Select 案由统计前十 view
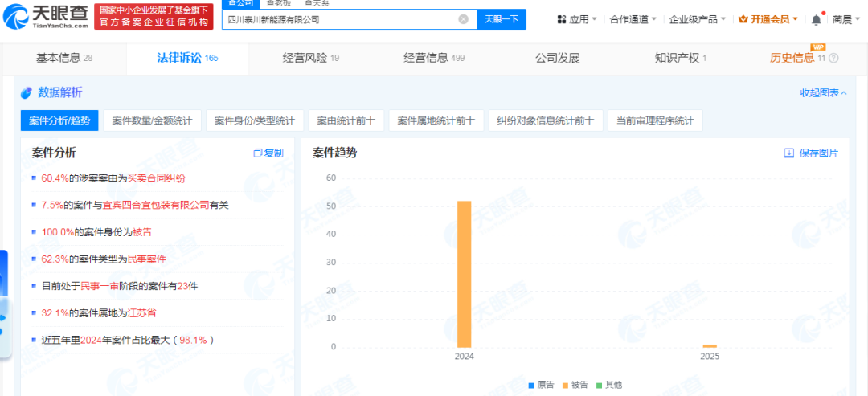Viewport: 868px width, 396px height. (x=346, y=120)
